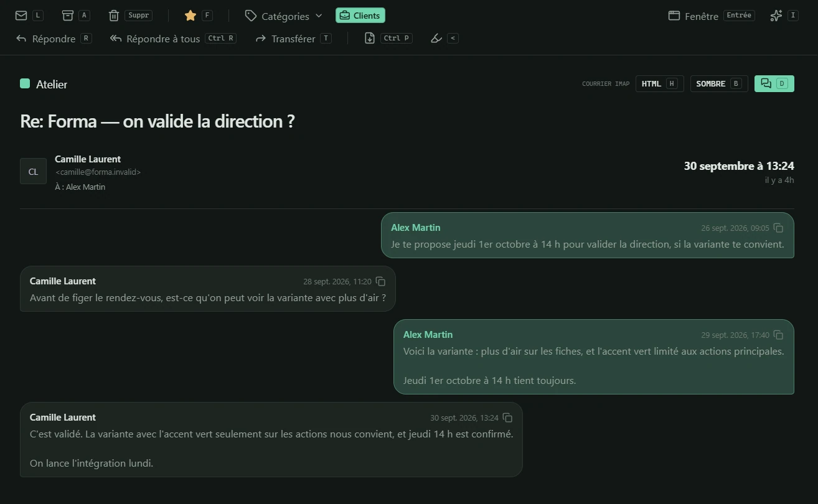Click the download/print file icon
The image size is (818, 504).
(x=370, y=39)
